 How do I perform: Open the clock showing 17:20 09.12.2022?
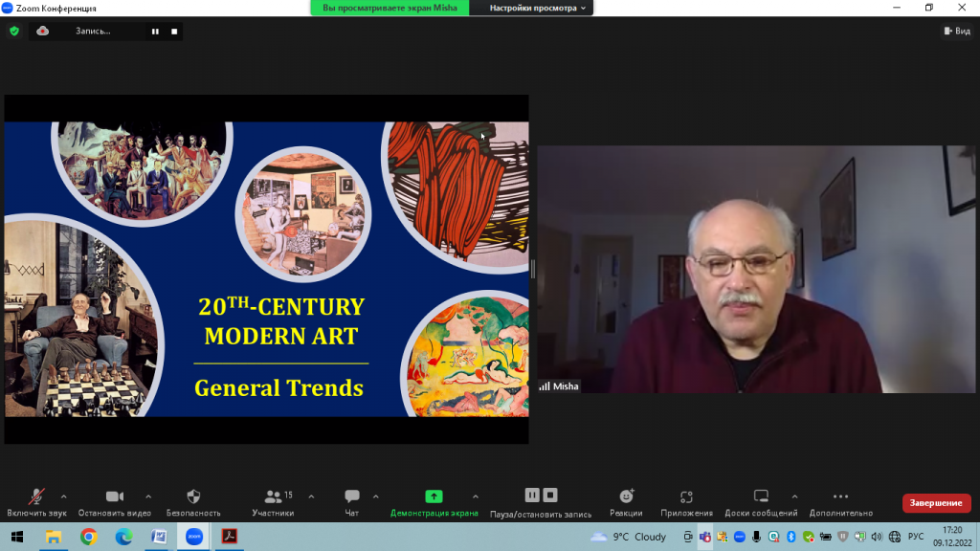[952, 537]
